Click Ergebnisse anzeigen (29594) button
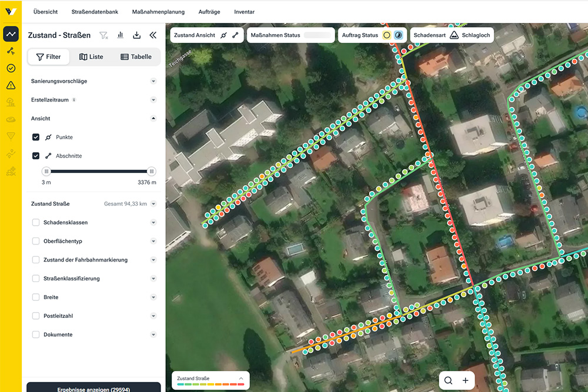The height and width of the screenshot is (392, 588). click(93, 387)
